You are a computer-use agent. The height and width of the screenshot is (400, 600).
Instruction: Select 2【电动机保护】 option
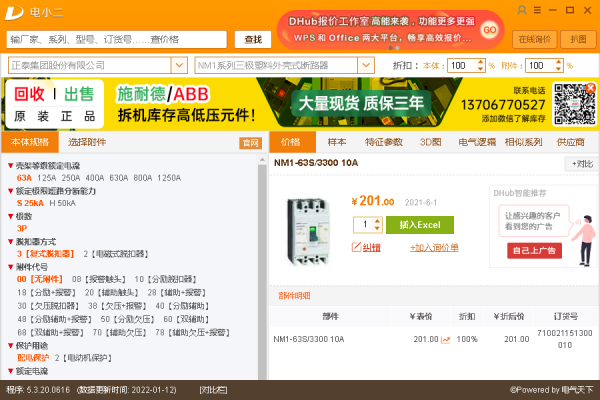83,358
